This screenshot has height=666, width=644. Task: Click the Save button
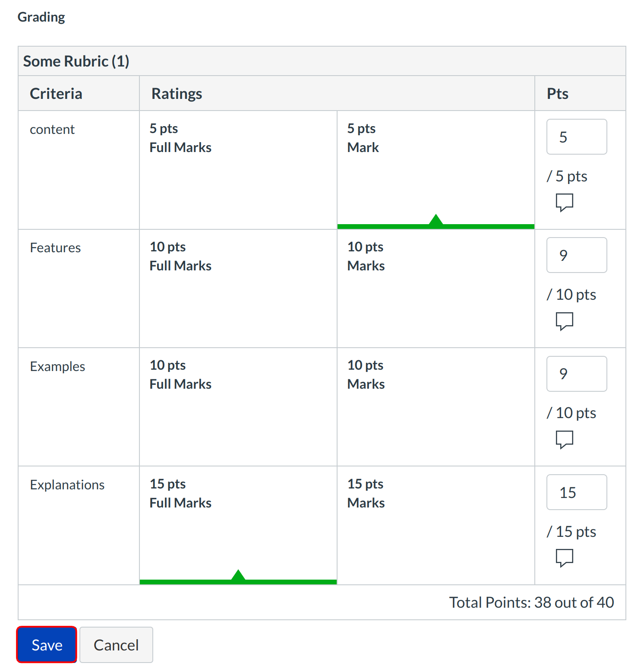[x=47, y=645]
